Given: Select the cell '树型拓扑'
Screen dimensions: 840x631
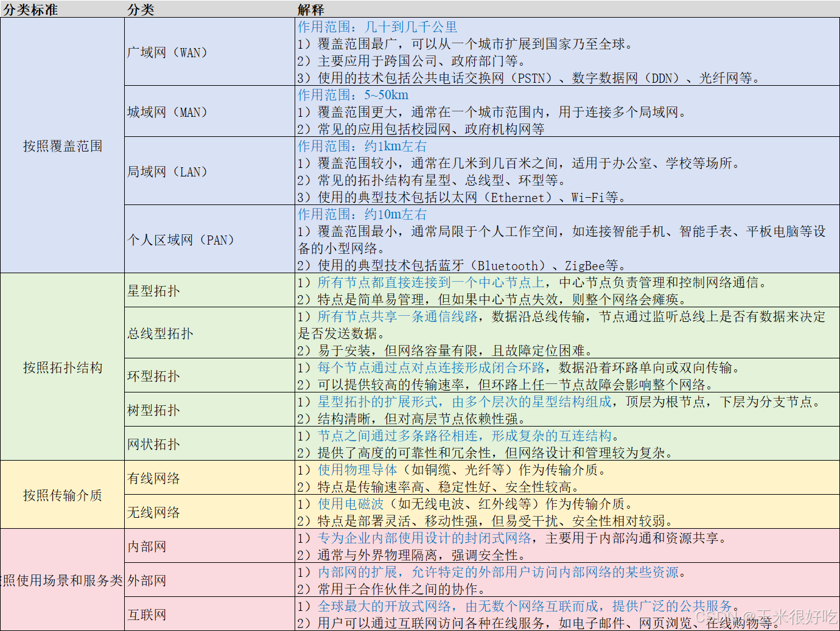Looking at the screenshot, I should [209, 410].
